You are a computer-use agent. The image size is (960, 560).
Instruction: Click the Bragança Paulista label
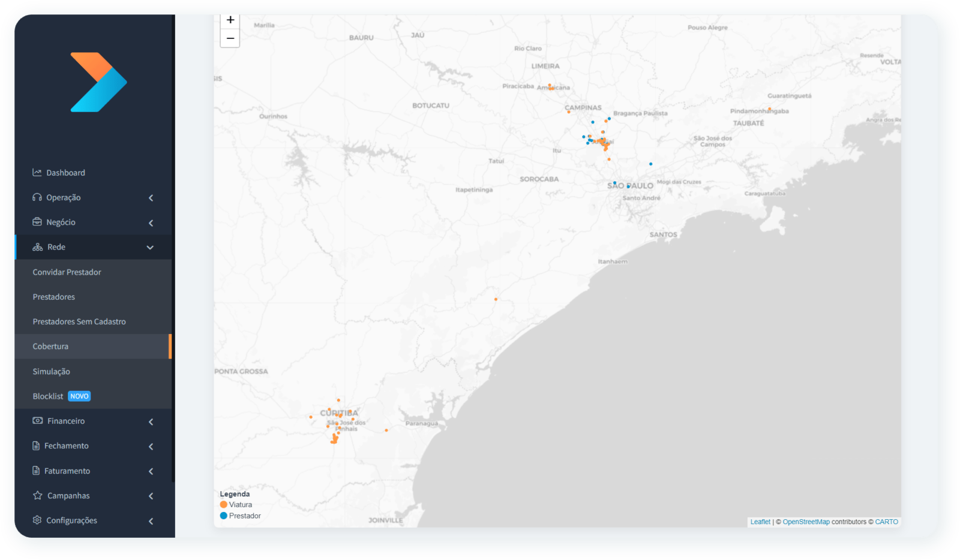(640, 113)
